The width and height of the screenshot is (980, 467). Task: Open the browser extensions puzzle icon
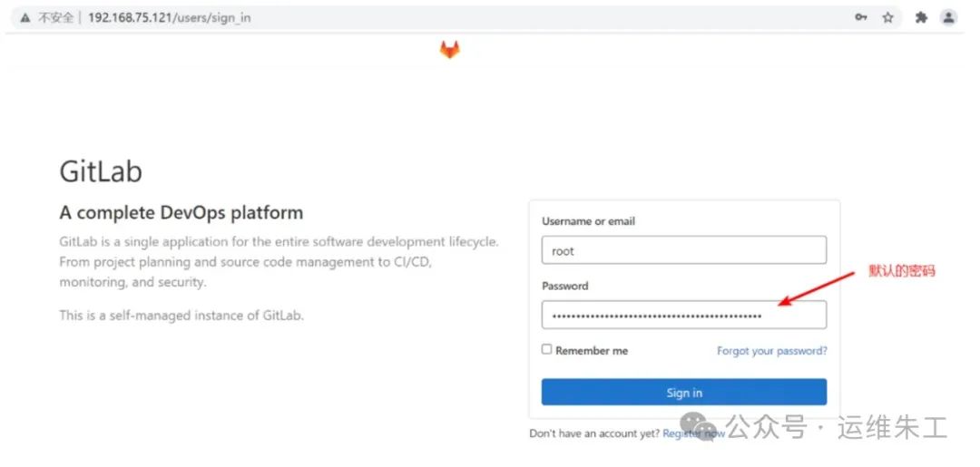coord(921,17)
